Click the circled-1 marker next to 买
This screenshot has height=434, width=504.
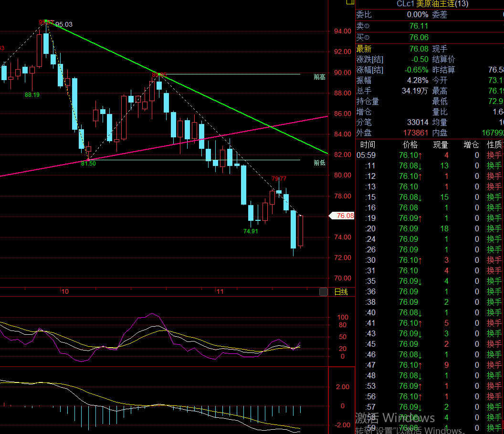point(367,37)
